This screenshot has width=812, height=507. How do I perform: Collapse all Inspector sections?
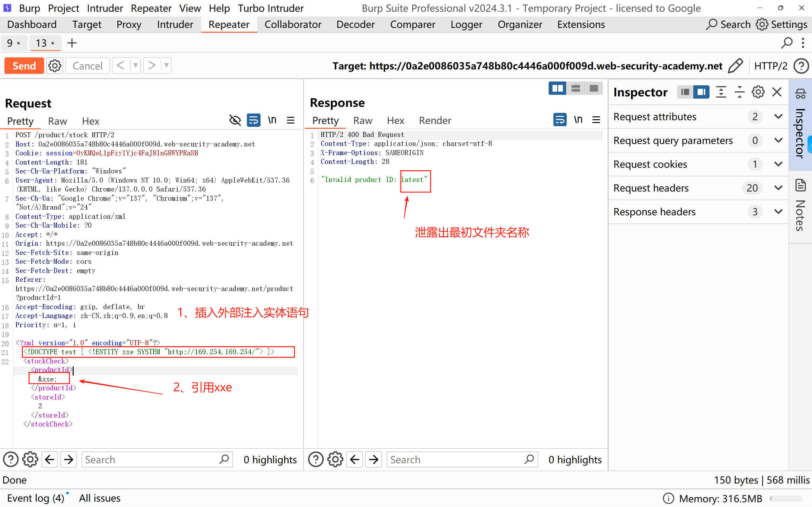739,92
